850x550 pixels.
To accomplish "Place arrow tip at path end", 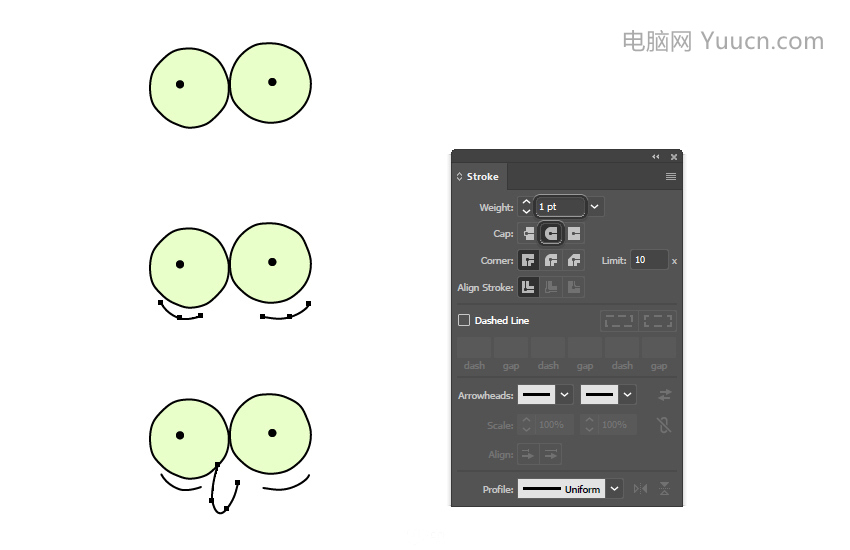I will coord(551,454).
